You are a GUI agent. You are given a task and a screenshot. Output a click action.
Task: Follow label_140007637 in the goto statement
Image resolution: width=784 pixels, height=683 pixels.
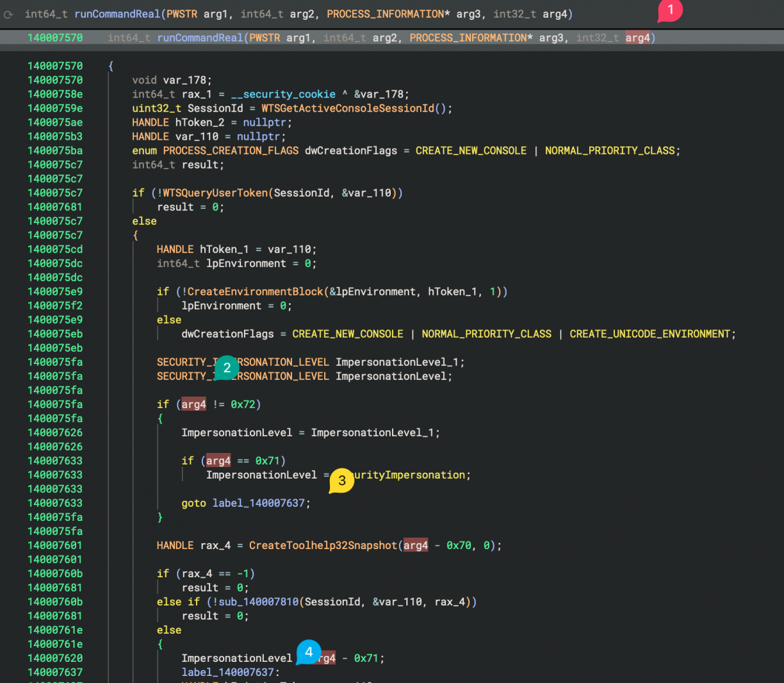258,503
